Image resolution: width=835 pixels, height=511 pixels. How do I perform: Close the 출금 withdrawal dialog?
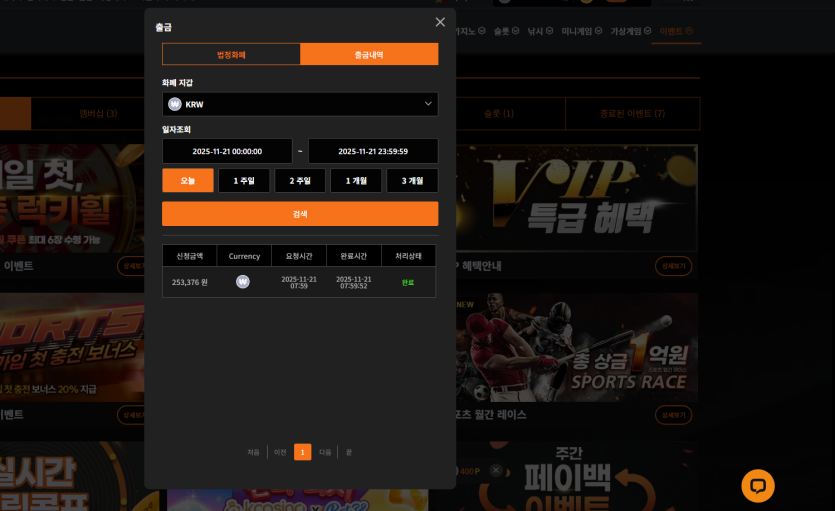pyautogui.click(x=440, y=22)
